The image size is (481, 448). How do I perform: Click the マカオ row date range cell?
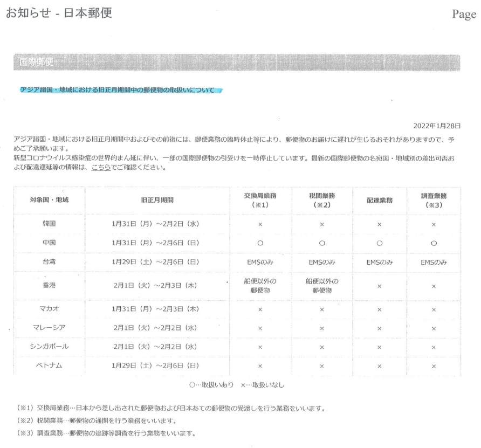point(156,310)
